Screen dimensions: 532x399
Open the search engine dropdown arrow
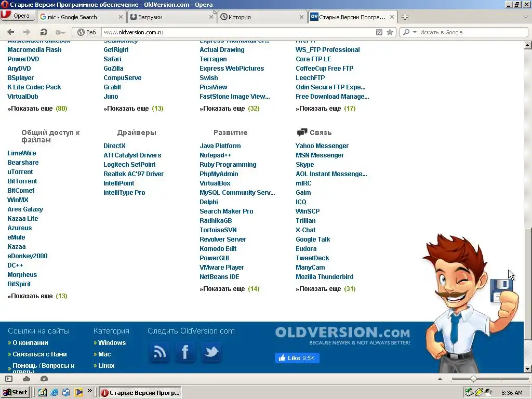(415, 32)
